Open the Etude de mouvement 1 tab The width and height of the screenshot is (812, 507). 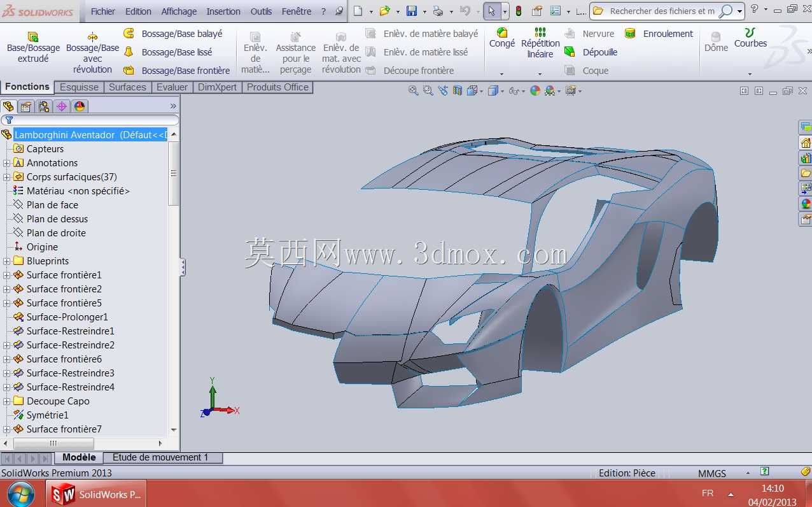[160, 457]
